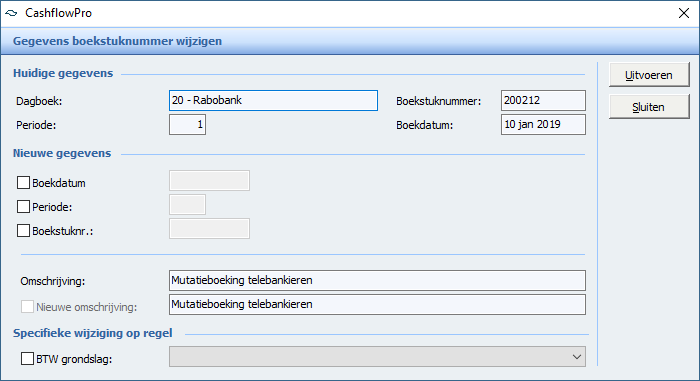The image size is (700, 381).
Task: Click the Sluiten button
Action: 649,107
